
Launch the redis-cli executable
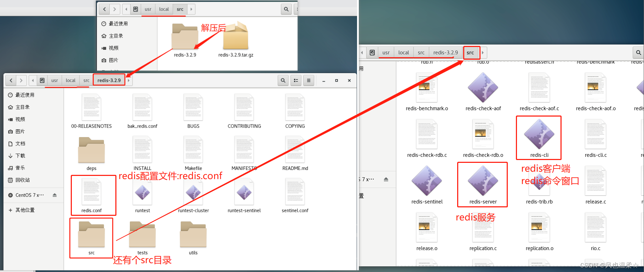539,138
